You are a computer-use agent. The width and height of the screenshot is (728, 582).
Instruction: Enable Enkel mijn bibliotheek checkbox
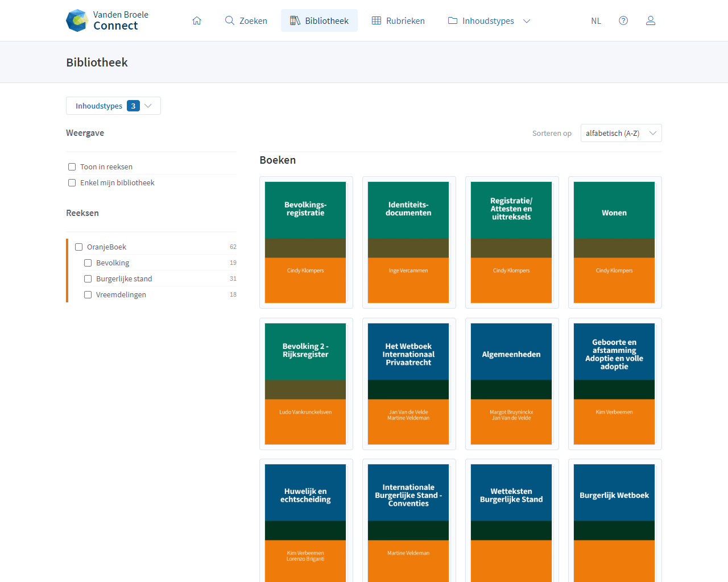72,182
